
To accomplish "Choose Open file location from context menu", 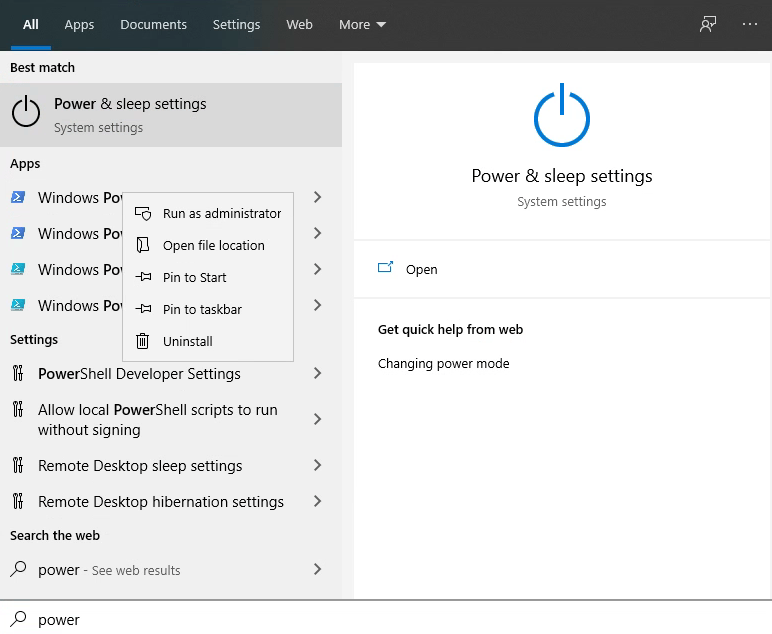I will (x=208, y=245).
